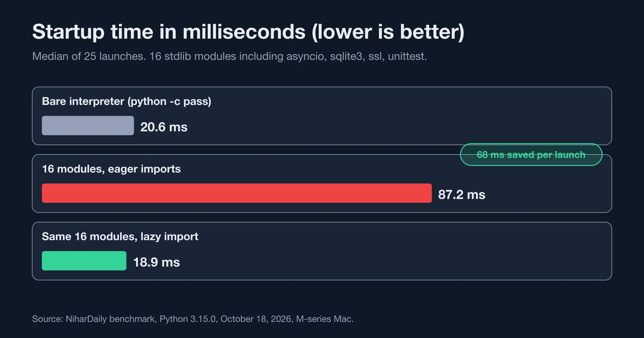644x338 pixels.
Task: Click the Bare interpreter row heading
Action: tap(127, 101)
